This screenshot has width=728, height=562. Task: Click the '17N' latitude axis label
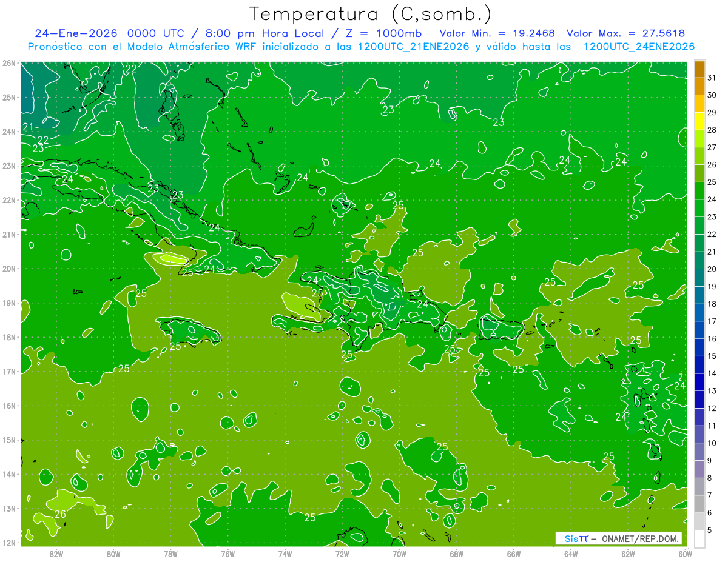tap(9, 372)
